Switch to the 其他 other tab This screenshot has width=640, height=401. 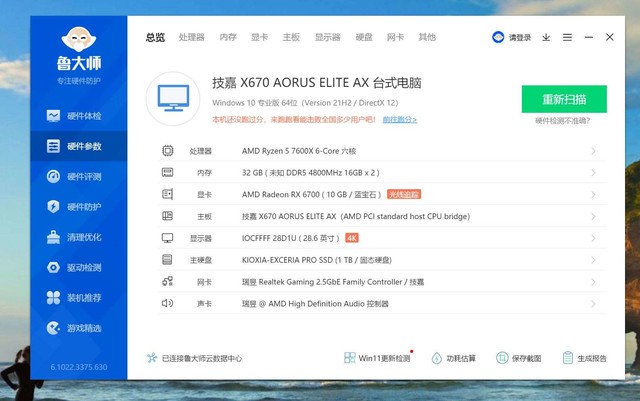point(427,37)
